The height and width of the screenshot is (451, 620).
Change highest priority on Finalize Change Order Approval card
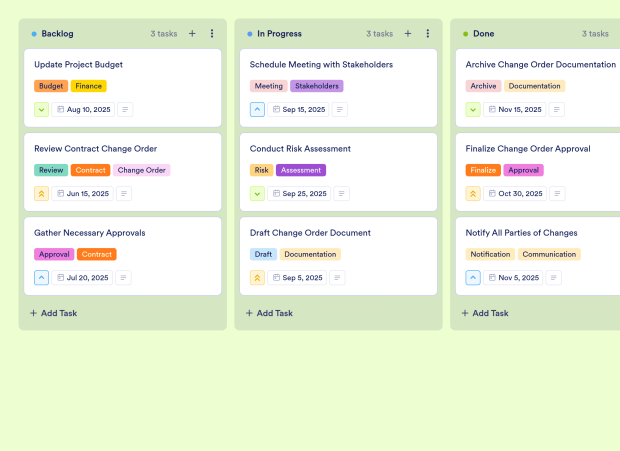[x=473, y=194]
